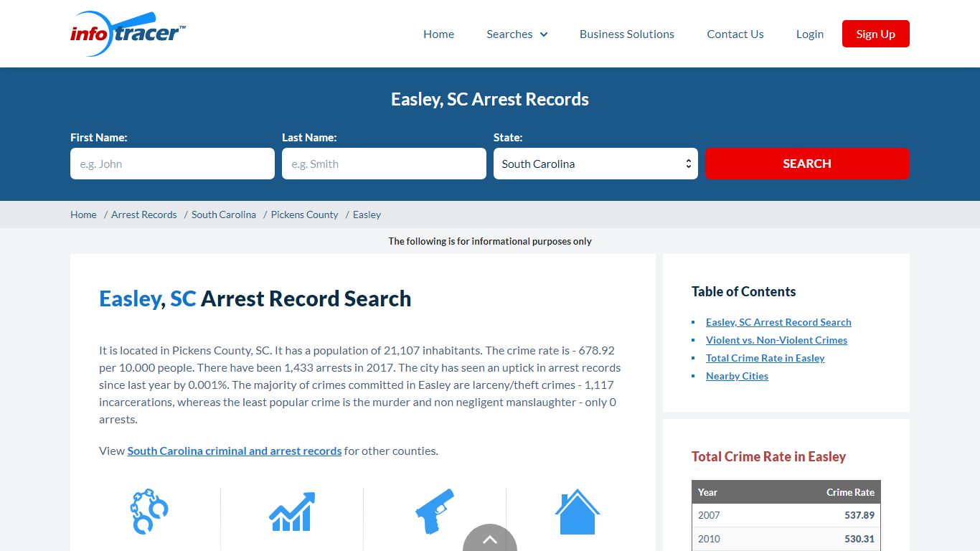Click the InfoTracer logo
980x551 pixels.
tap(128, 34)
